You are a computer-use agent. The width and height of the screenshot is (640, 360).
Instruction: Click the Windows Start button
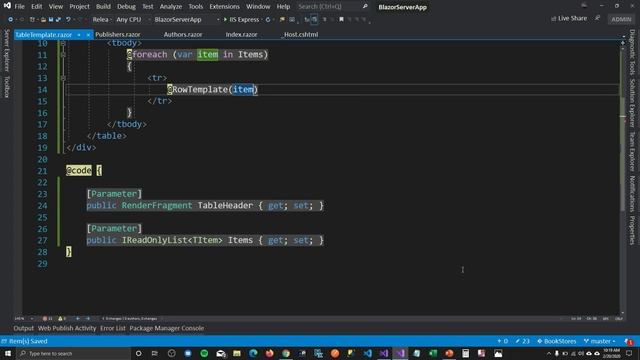8,353
